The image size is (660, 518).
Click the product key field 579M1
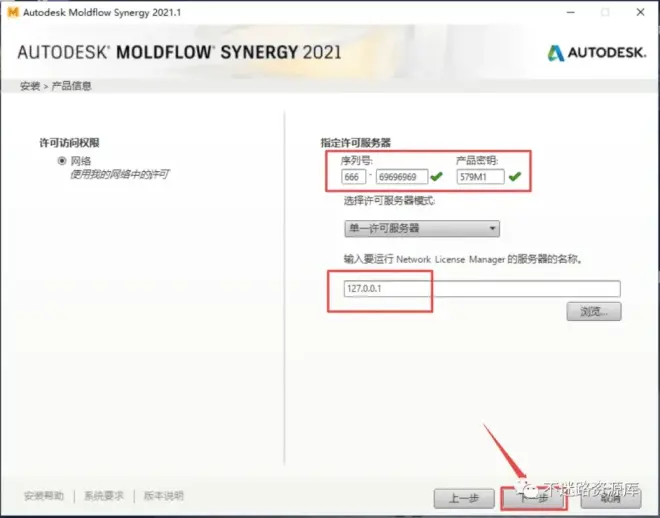[478, 177]
